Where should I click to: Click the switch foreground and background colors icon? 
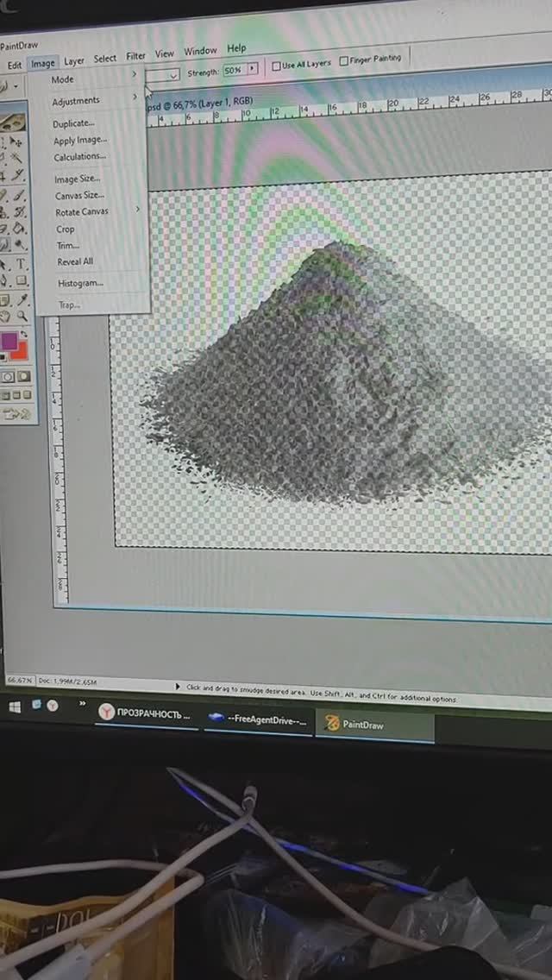coord(24,335)
